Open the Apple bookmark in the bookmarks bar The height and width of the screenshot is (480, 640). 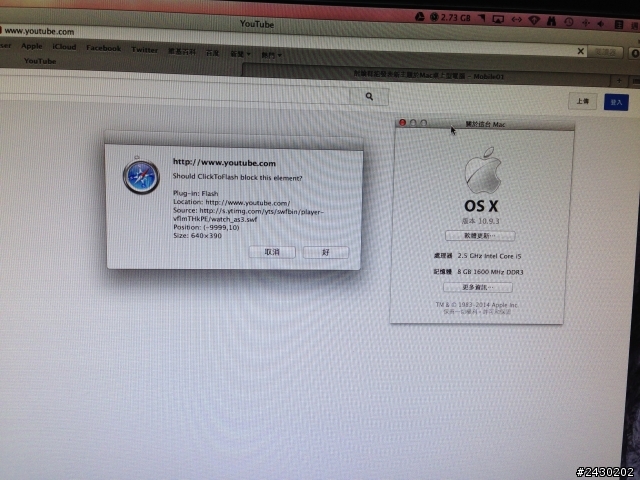click(32, 46)
